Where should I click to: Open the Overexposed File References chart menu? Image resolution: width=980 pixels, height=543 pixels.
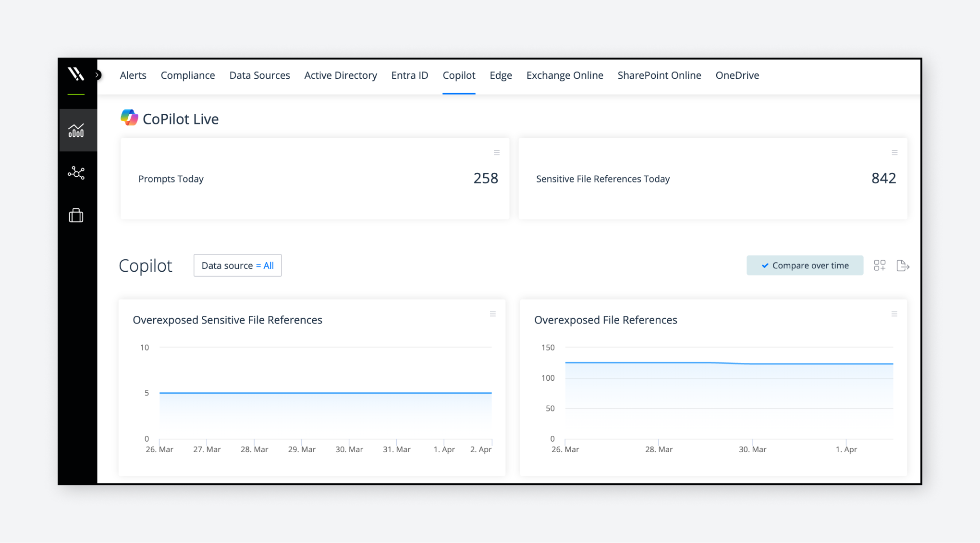coord(894,314)
